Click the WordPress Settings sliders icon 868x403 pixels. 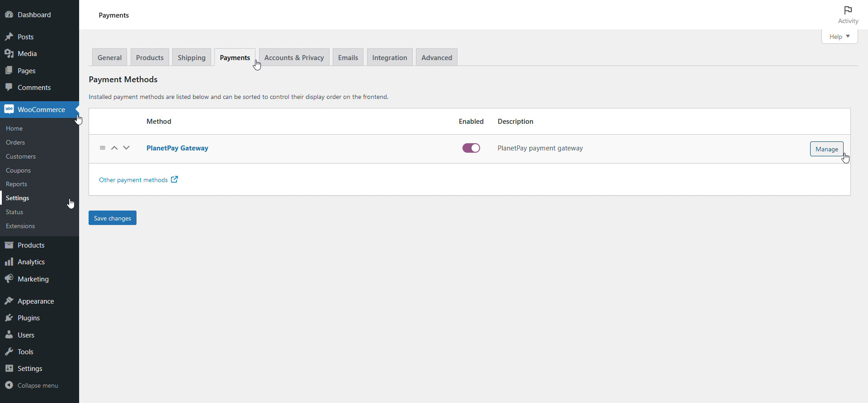[9, 368]
